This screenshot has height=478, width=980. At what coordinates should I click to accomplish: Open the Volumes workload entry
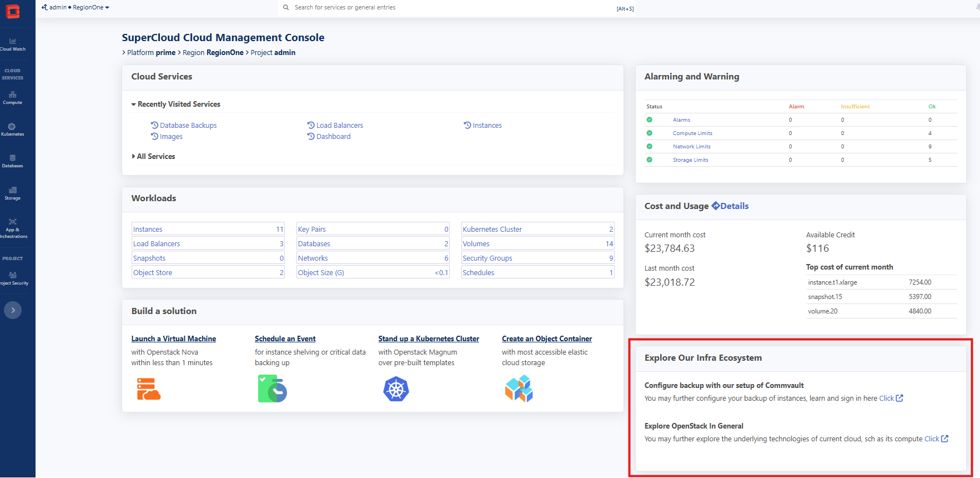pyautogui.click(x=476, y=244)
